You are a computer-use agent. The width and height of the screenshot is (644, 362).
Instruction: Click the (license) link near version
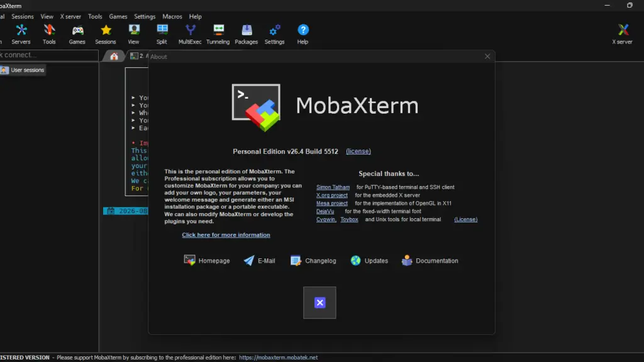point(358,151)
